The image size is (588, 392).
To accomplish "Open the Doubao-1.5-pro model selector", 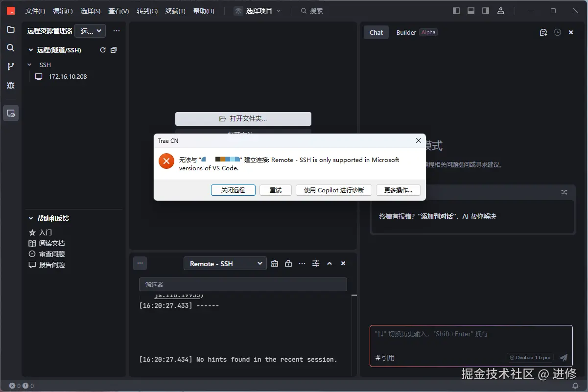I will click(529, 357).
